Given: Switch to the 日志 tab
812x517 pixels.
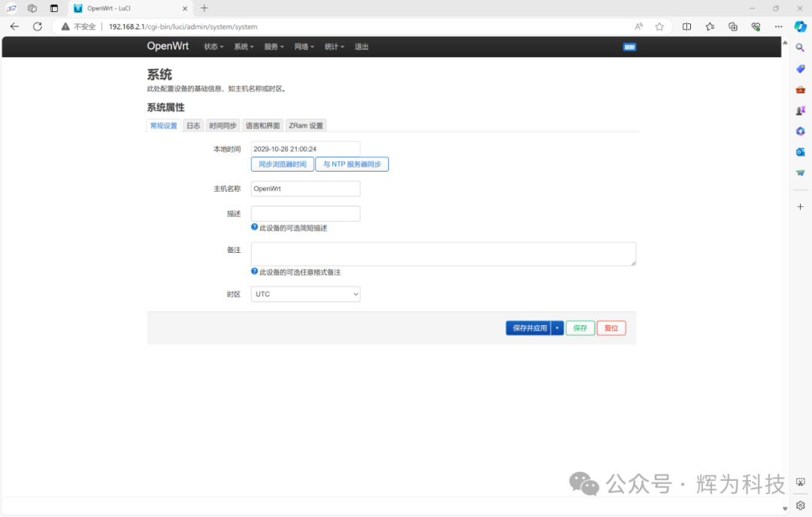Looking at the screenshot, I should click(193, 125).
